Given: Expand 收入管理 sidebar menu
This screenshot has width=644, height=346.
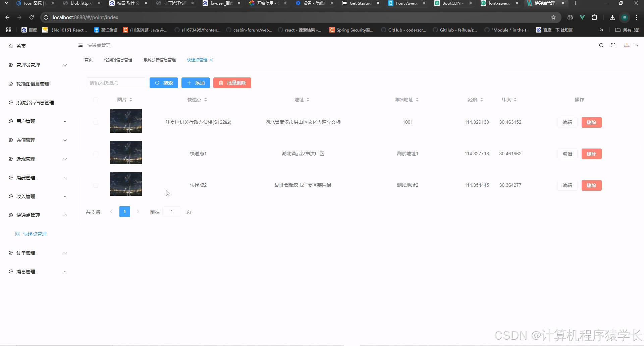Looking at the screenshot, I should [x=37, y=196].
